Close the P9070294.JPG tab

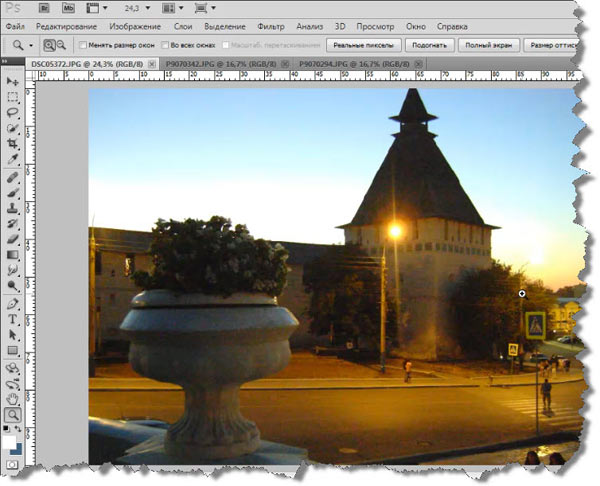[419, 64]
